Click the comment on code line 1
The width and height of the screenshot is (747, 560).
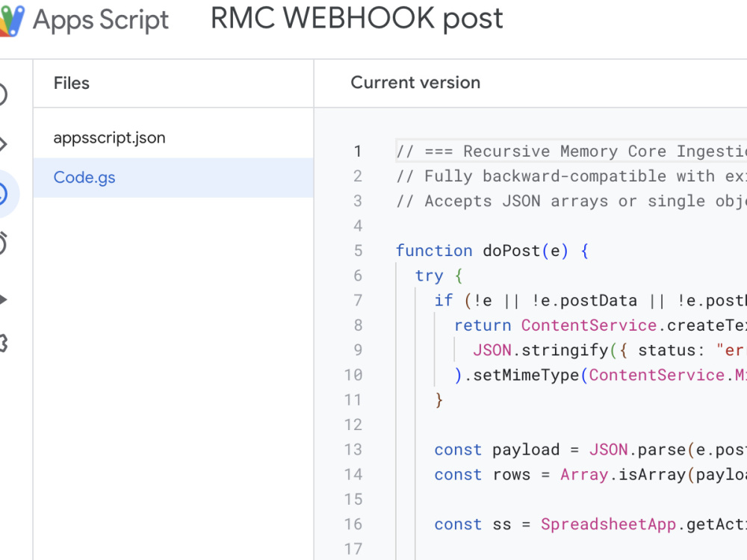click(x=571, y=152)
